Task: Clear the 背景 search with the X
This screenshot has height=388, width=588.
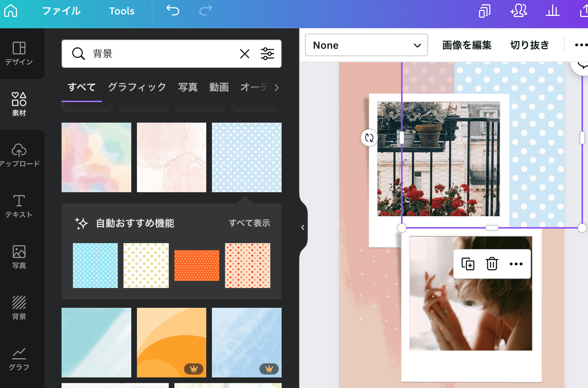Action: [x=244, y=54]
